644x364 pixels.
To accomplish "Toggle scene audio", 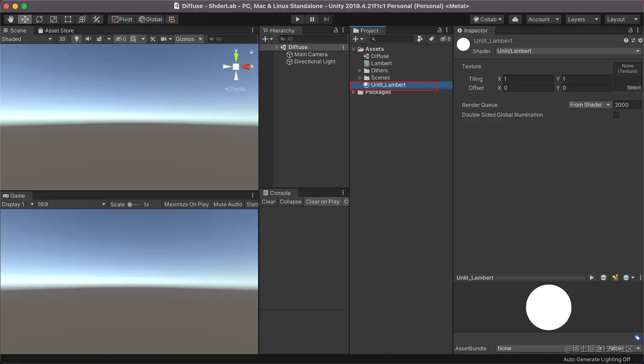I will pos(88,39).
